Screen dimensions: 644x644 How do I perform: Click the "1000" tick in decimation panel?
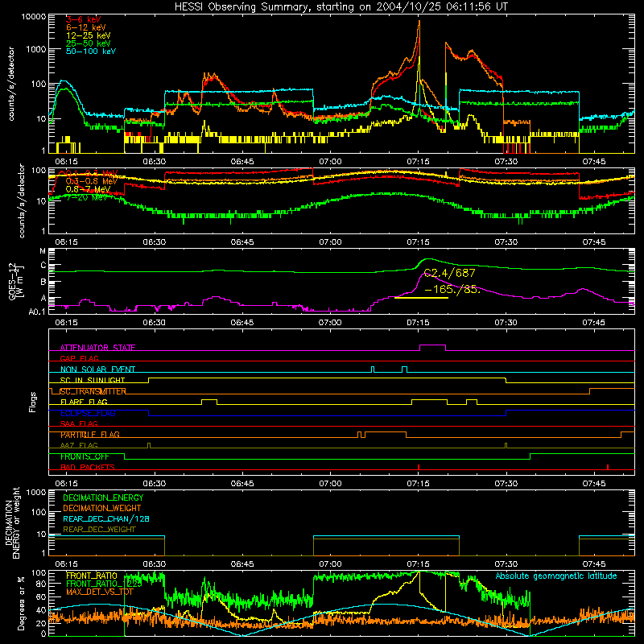tap(35, 492)
